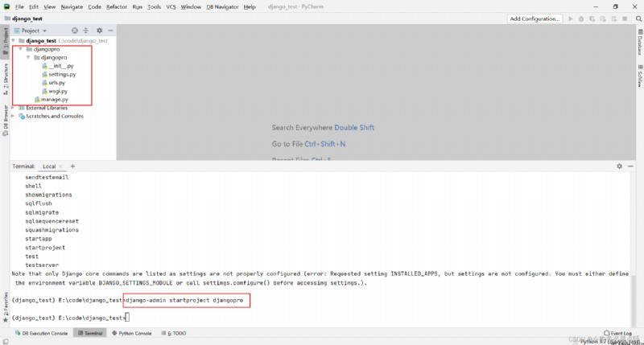The height and width of the screenshot is (345, 644).
Task: Select __init__.py in project tree
Action: [x=58, y=66]
